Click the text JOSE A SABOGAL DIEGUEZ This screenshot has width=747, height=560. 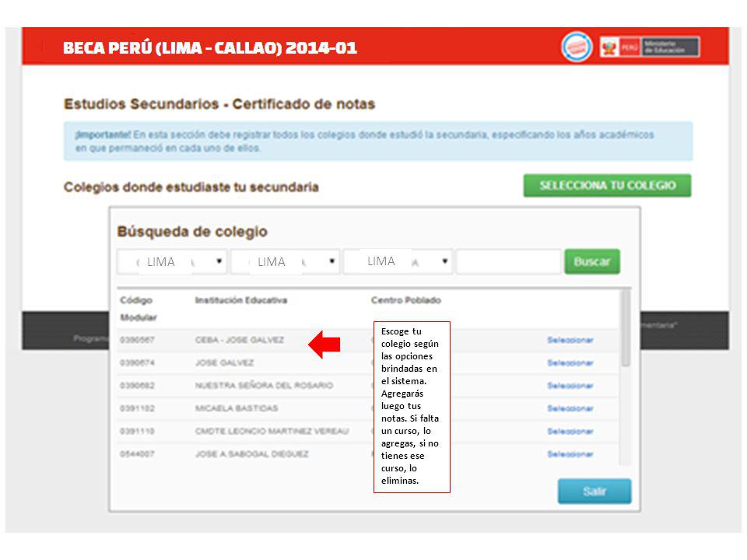(x=252, y=454)
